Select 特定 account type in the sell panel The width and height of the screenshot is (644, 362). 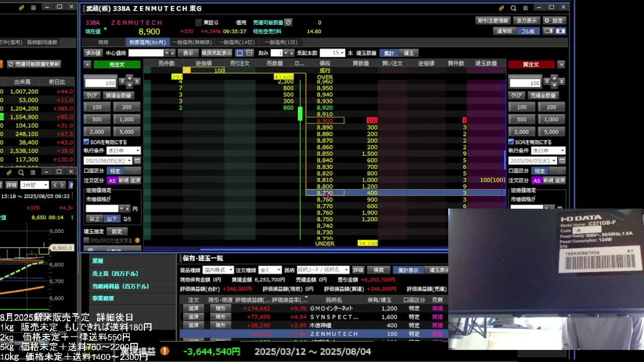click(115, 171)
